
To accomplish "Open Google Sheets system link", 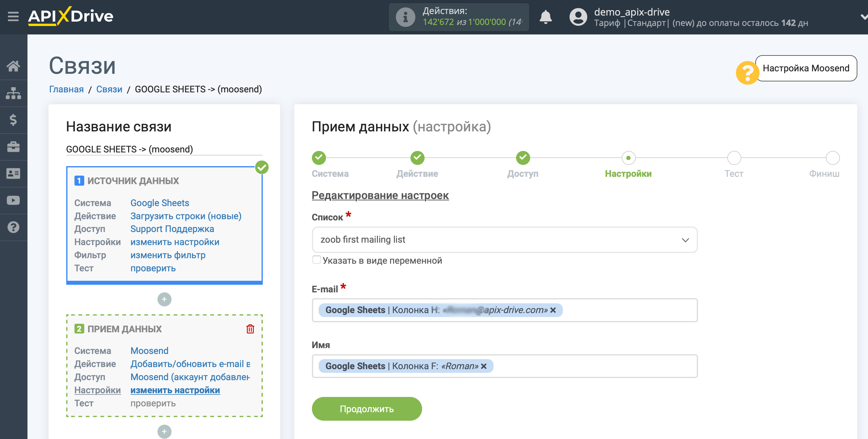I will [x=160, y=203].
